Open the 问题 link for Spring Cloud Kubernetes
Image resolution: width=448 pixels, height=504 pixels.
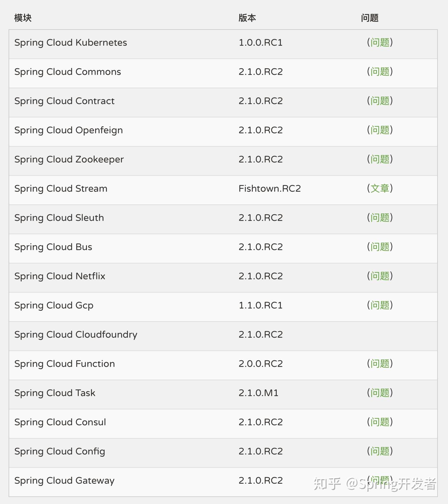tap(380, 43)
